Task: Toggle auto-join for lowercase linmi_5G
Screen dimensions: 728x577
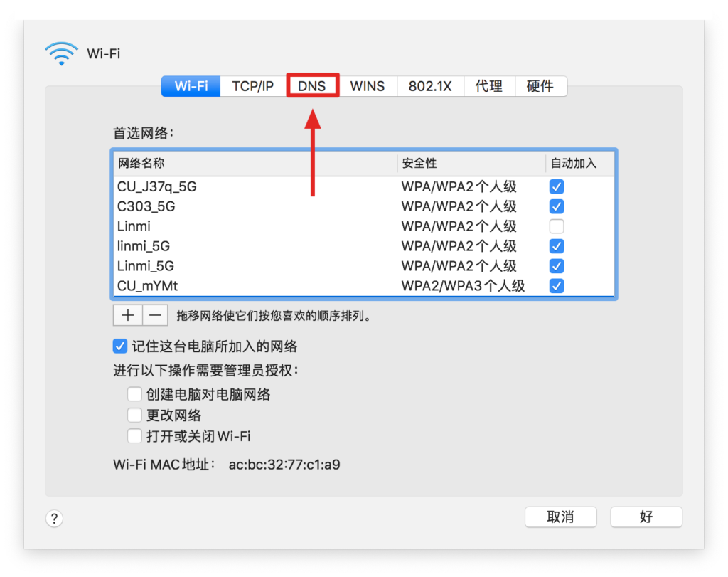Action: point(556,246)
